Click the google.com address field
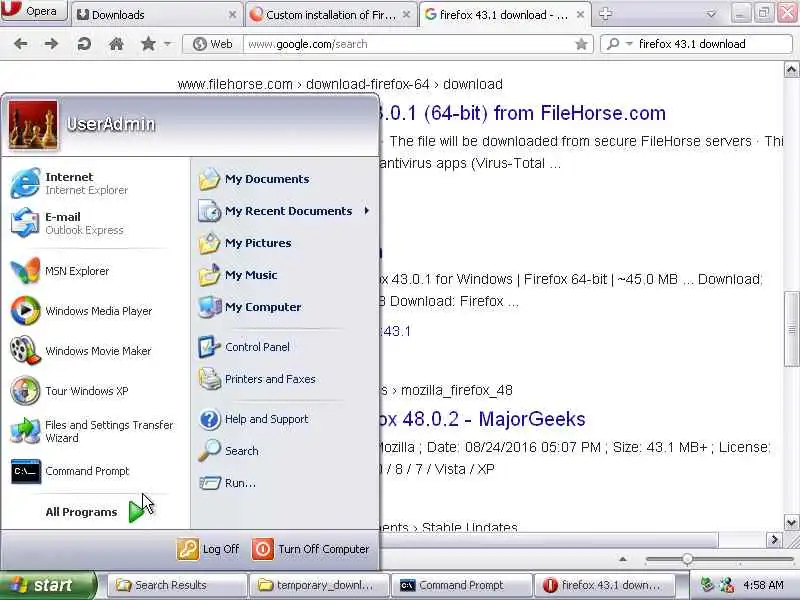Image resolution: width=800 pixels, height=600 pixels. click(x=408, y=44)
